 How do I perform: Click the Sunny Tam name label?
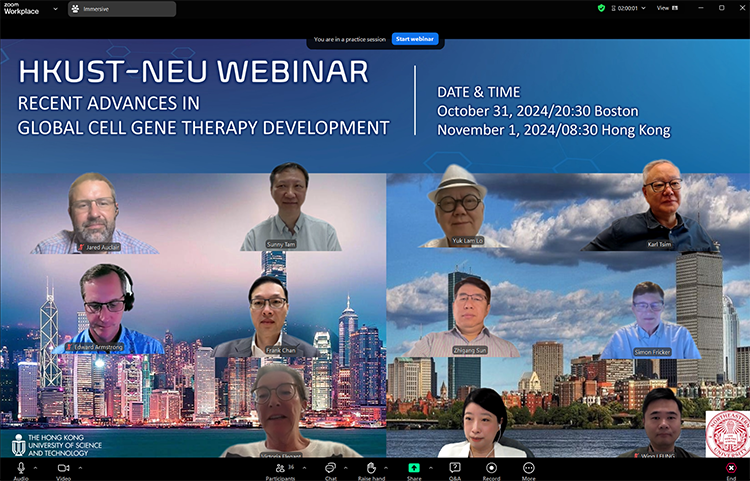coord(281,244)
